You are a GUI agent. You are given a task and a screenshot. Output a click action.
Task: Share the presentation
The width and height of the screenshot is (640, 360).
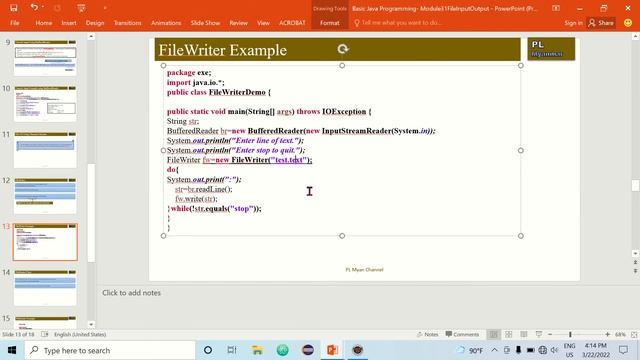pos(601,23)
